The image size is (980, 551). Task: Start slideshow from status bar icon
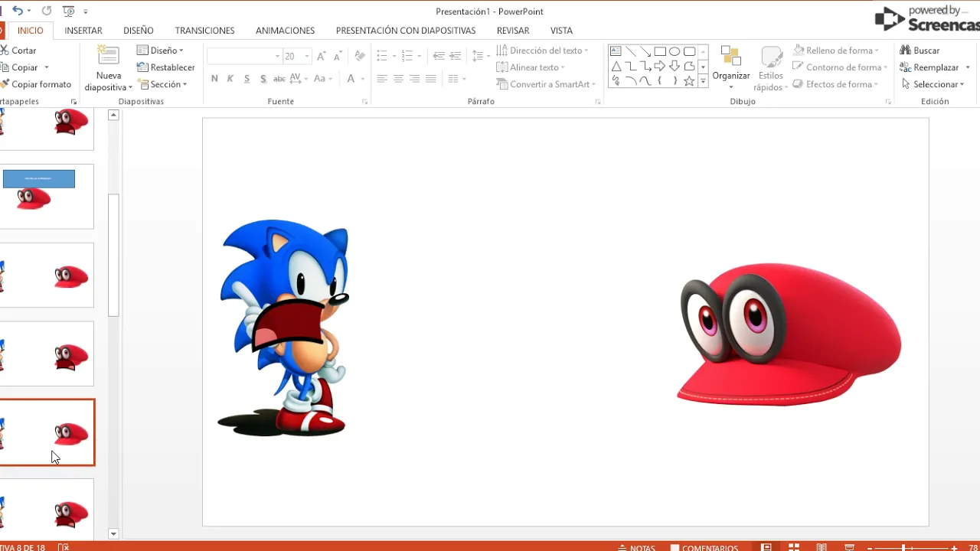[849, 547]
